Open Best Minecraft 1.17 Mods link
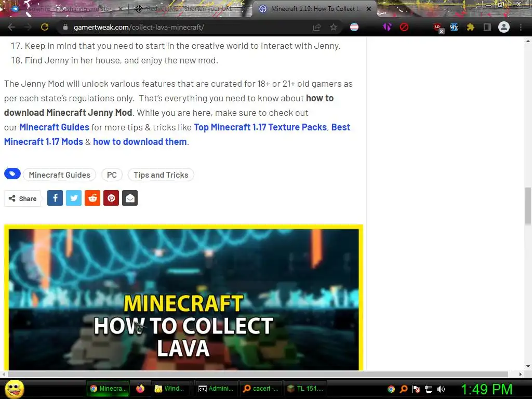The height and width of the screenshot is (399, 532). [x=44, y=142]
